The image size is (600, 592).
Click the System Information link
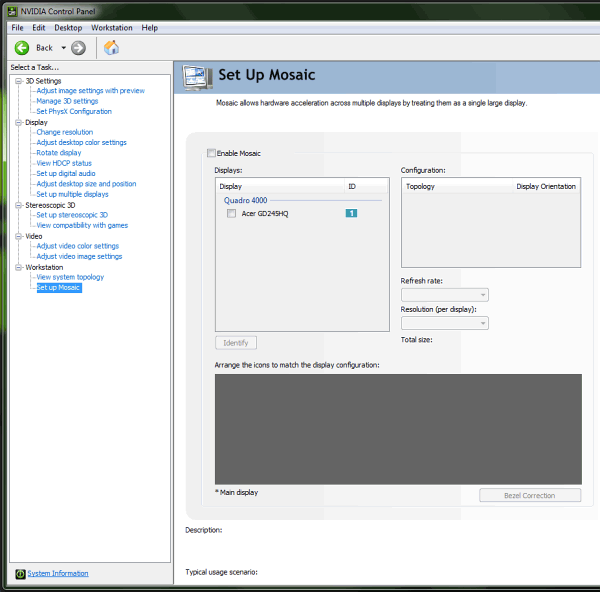coord(58,573)
